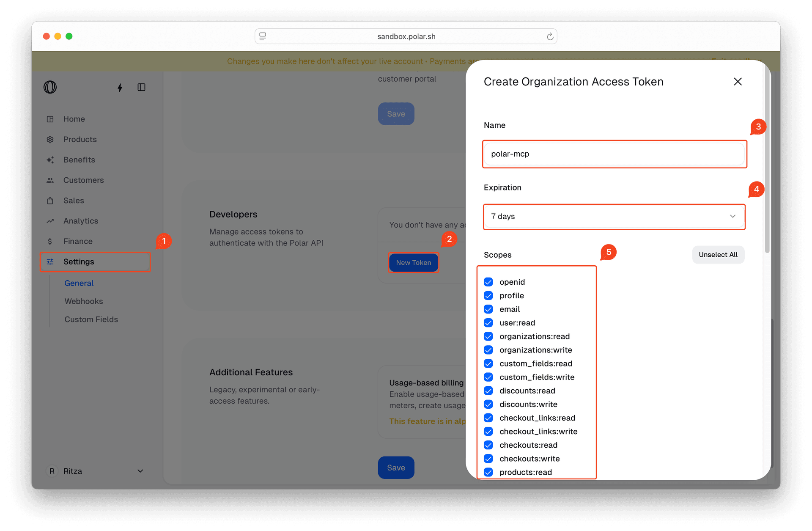Open Analytics via the trending-line icon

pyautogui.click(x=50, y=220)
